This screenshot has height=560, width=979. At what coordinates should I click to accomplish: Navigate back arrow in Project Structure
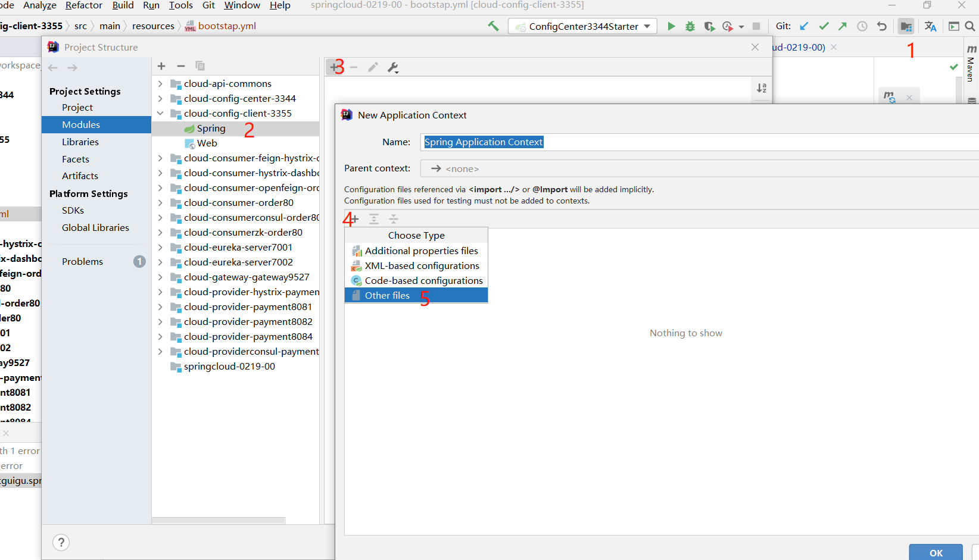pyautogui.click(x=53, y=68)
